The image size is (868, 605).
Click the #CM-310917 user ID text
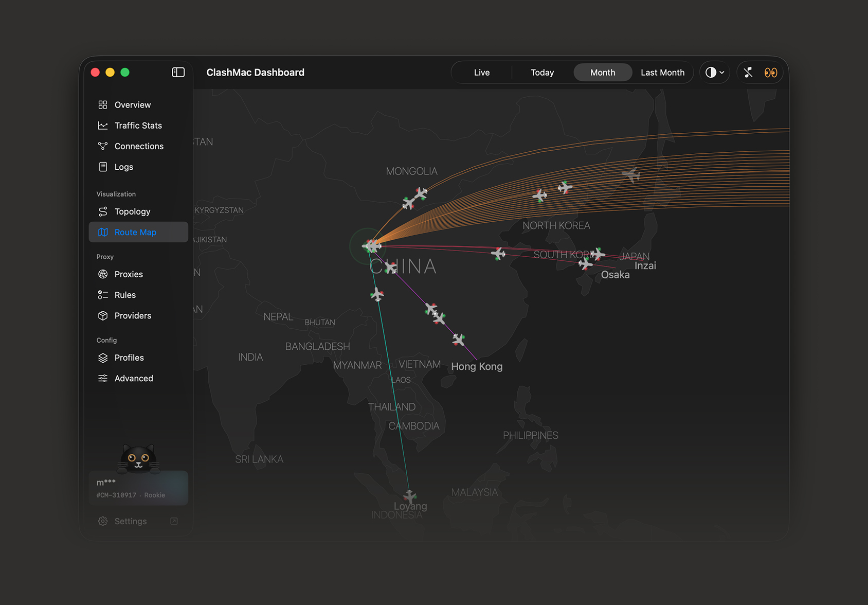(x=116, y=495)
